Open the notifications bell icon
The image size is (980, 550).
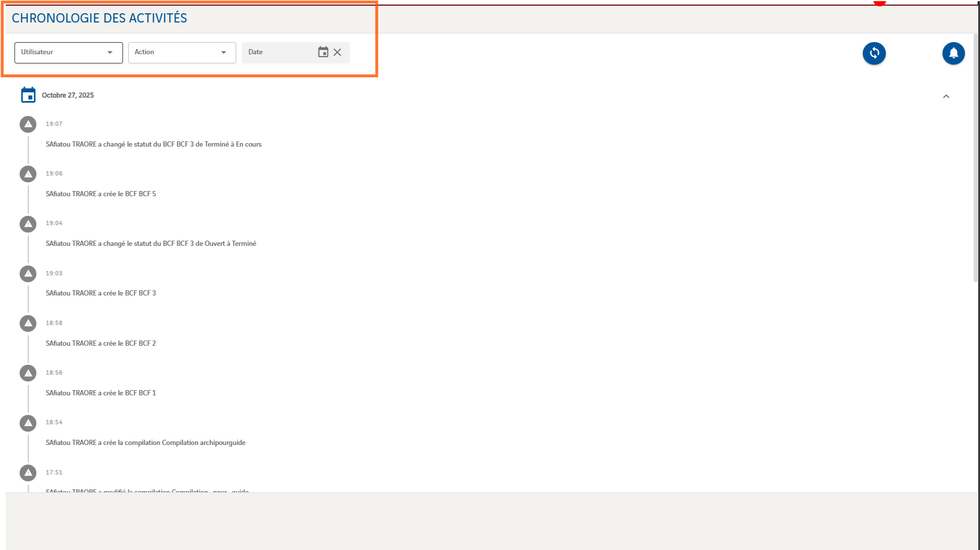coord(953,53)
